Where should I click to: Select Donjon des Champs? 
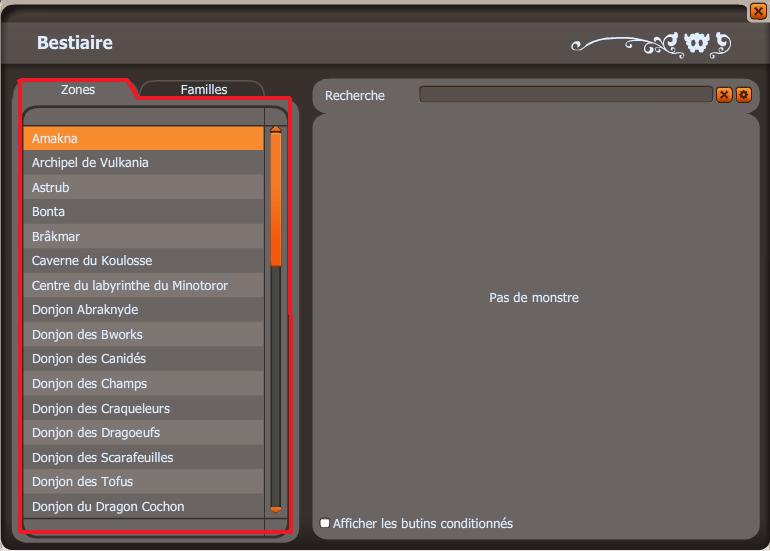143,384
